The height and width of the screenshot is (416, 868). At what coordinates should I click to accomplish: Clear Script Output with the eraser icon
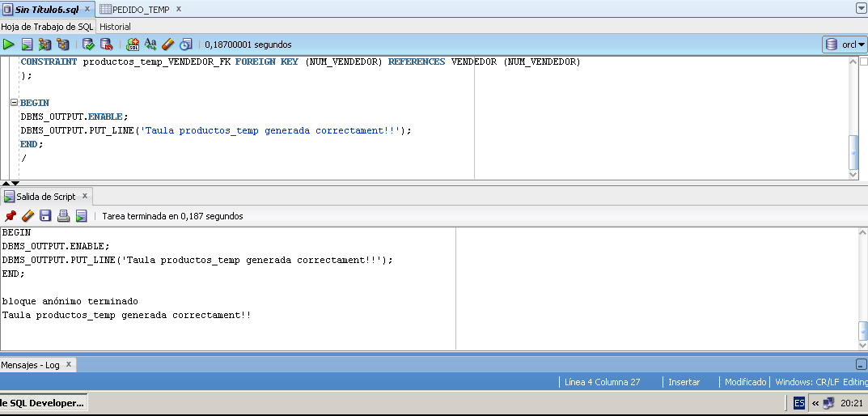(28, 216)
